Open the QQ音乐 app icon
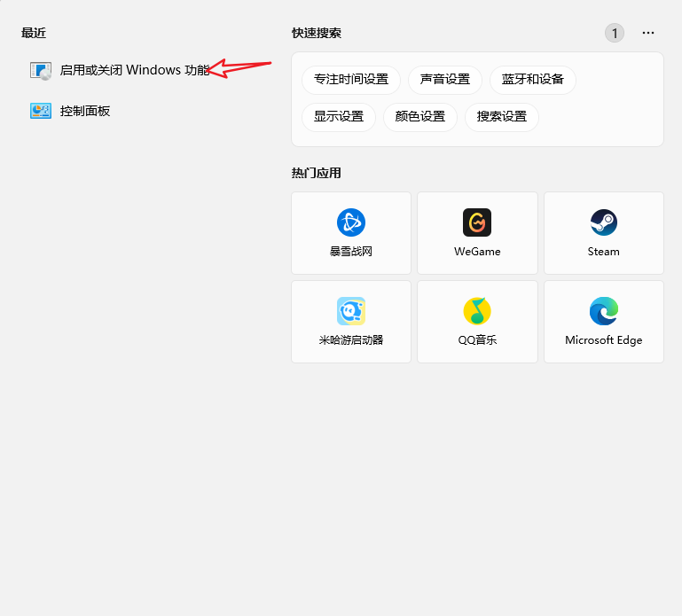Image resolution: width=682 pixels, height=616 pixels. tap(477, 311)
